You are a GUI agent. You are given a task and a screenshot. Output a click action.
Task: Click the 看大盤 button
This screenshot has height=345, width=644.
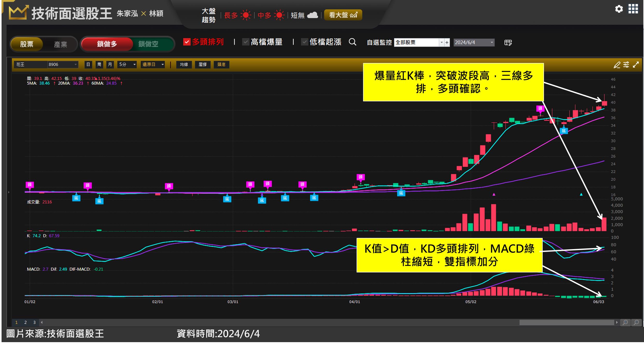(343, 15)
